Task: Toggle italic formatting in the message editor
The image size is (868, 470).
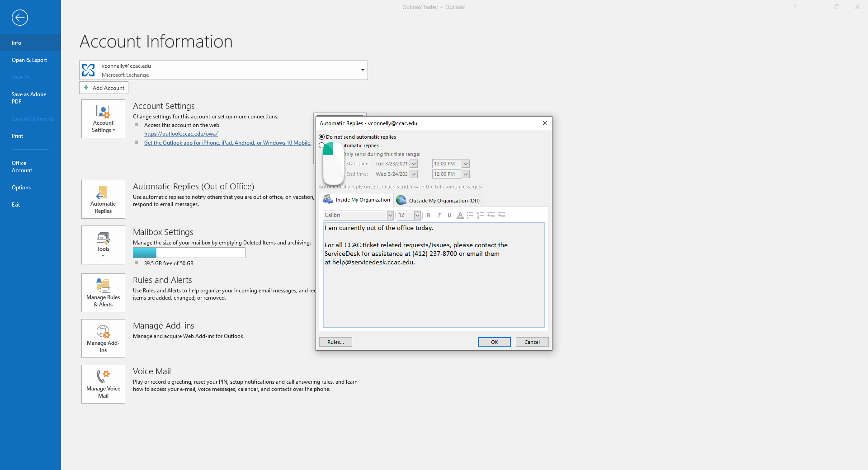Action: 439,216
